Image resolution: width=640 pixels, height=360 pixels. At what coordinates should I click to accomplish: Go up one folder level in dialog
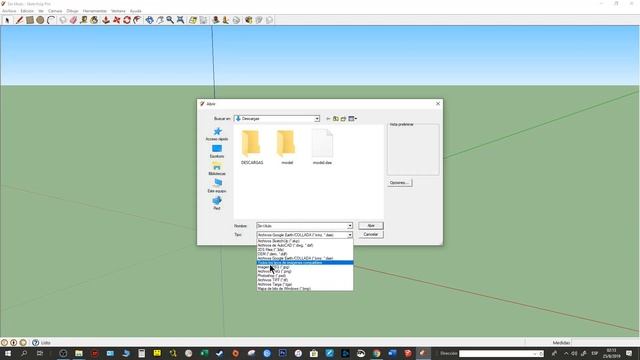coord(336,119)
